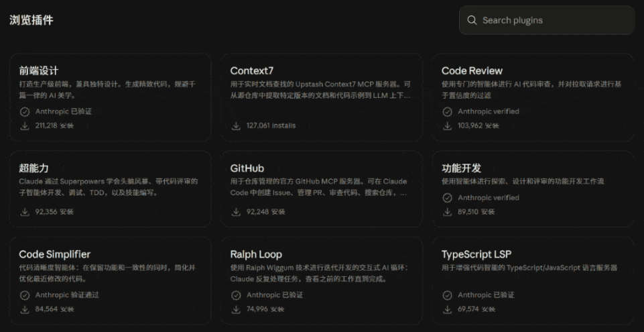Screen dimensions: 644x332
Task: Click 'Anthropic 已验证' on Ralph Loop card
Action: click(275, 295)
